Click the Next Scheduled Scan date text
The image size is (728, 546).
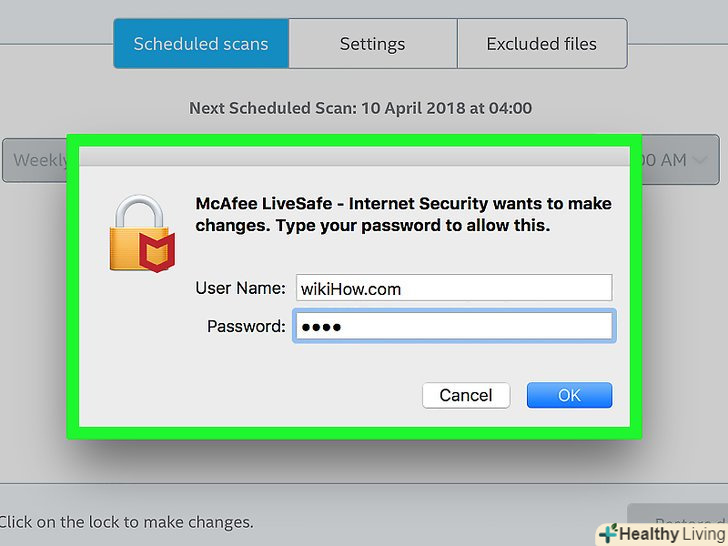tap(360, 108)
